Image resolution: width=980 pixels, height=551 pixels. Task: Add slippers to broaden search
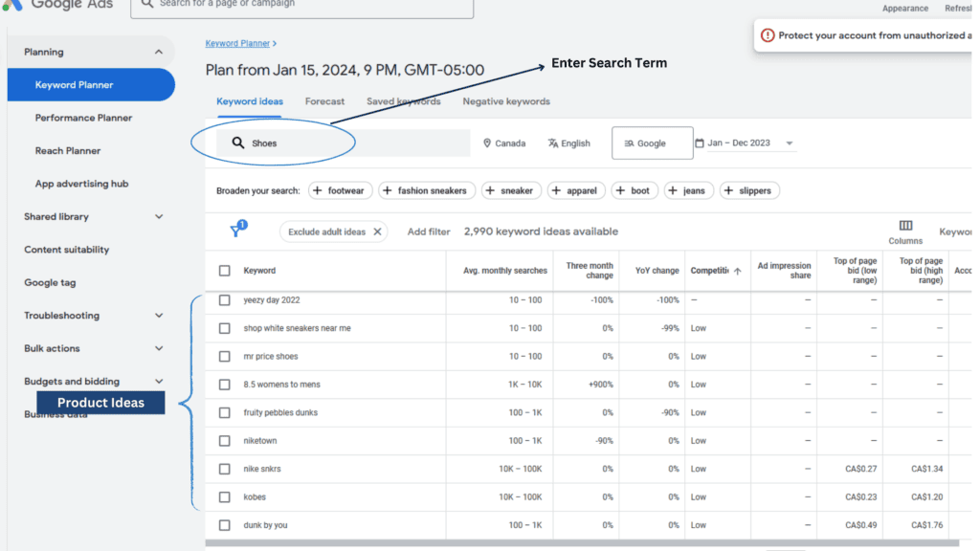point(749,190)
